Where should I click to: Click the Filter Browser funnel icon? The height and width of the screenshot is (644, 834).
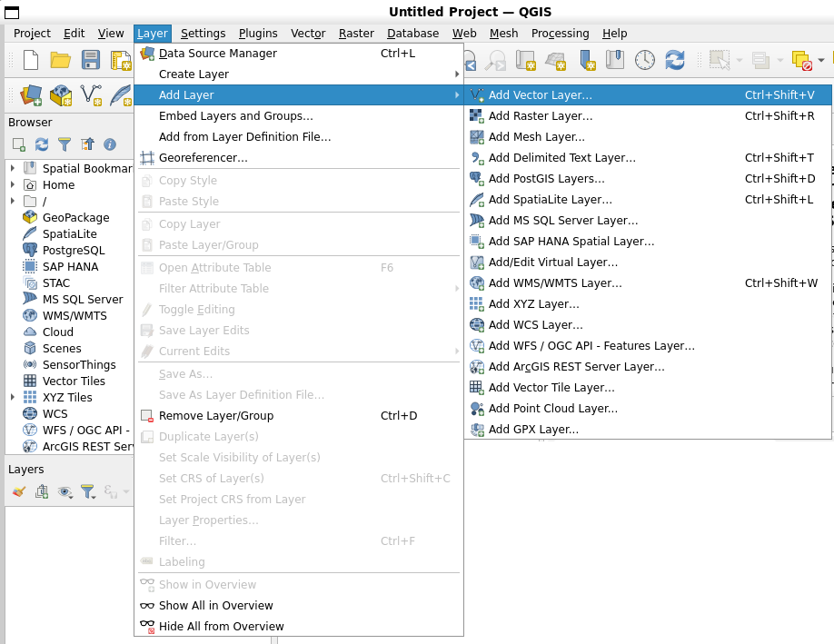coord(65,144)
